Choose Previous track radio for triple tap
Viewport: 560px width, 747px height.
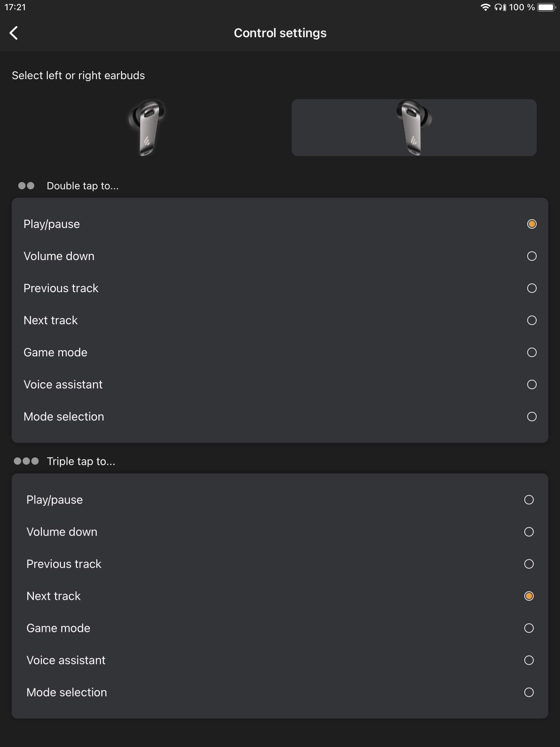pos(529,564)
